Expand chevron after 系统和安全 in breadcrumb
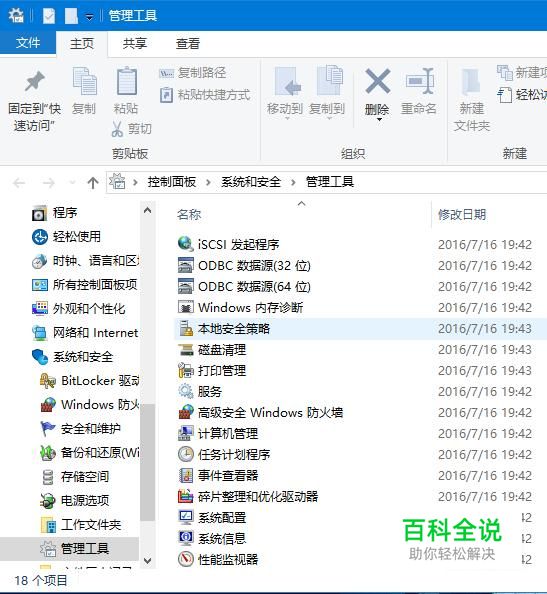 tap(293, 183)
